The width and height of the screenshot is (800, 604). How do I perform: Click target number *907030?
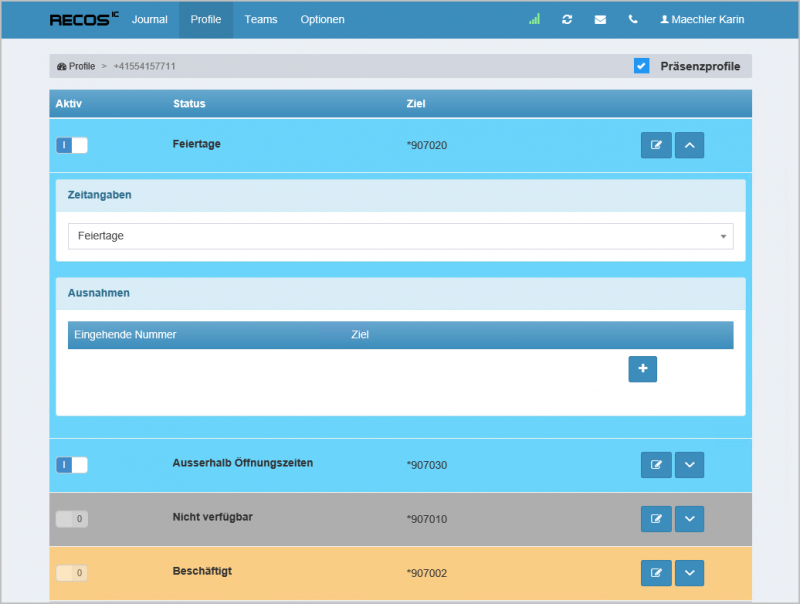point(427,465)
